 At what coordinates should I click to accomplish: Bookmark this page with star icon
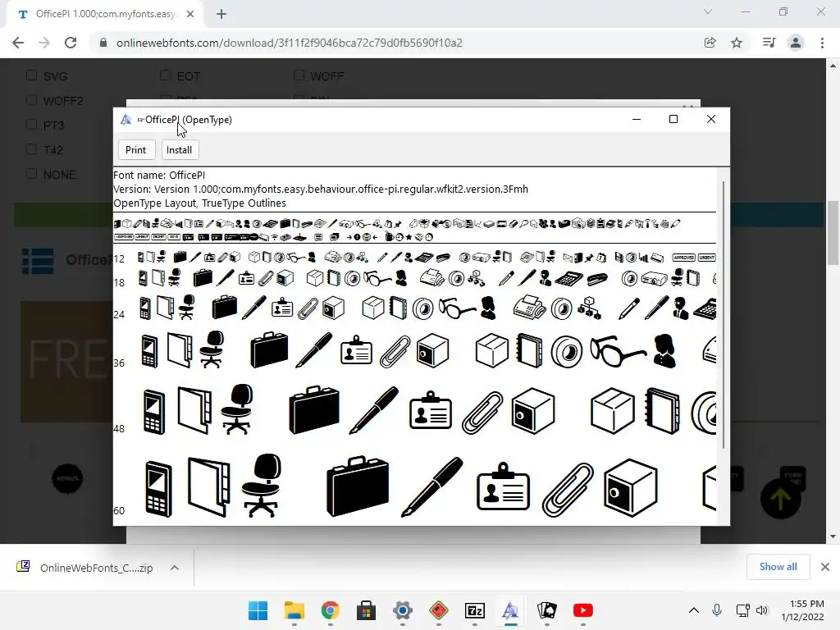pyautogui.click(x=737, y=43)
